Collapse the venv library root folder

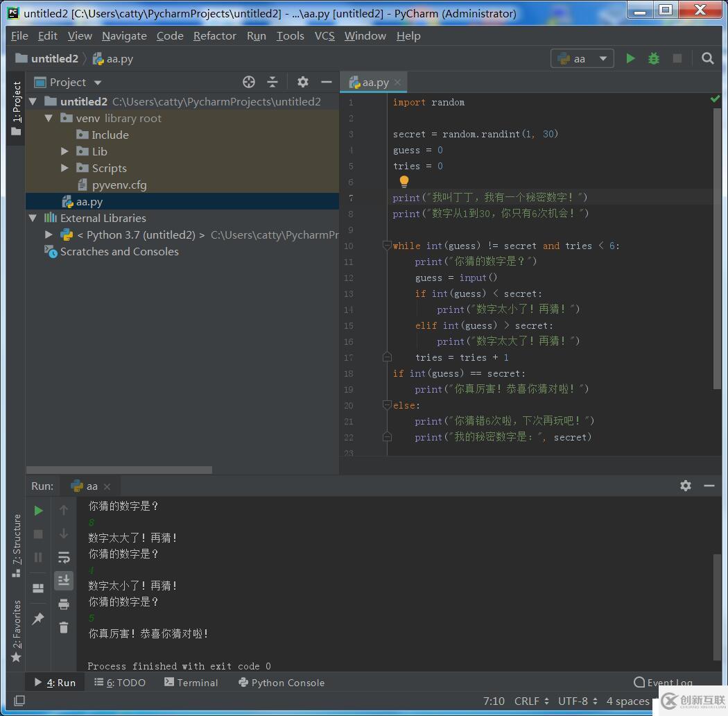pyautogui.click(x=49, y=119)
